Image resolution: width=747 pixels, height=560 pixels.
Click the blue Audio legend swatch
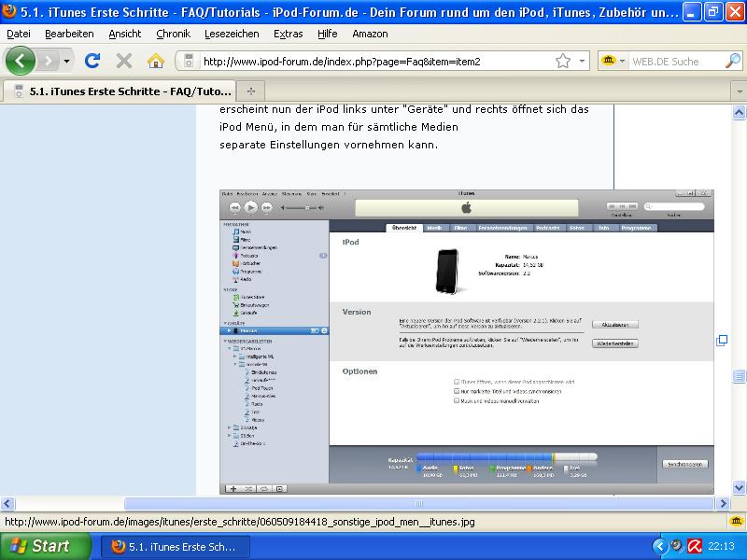[x=419, y=469]
